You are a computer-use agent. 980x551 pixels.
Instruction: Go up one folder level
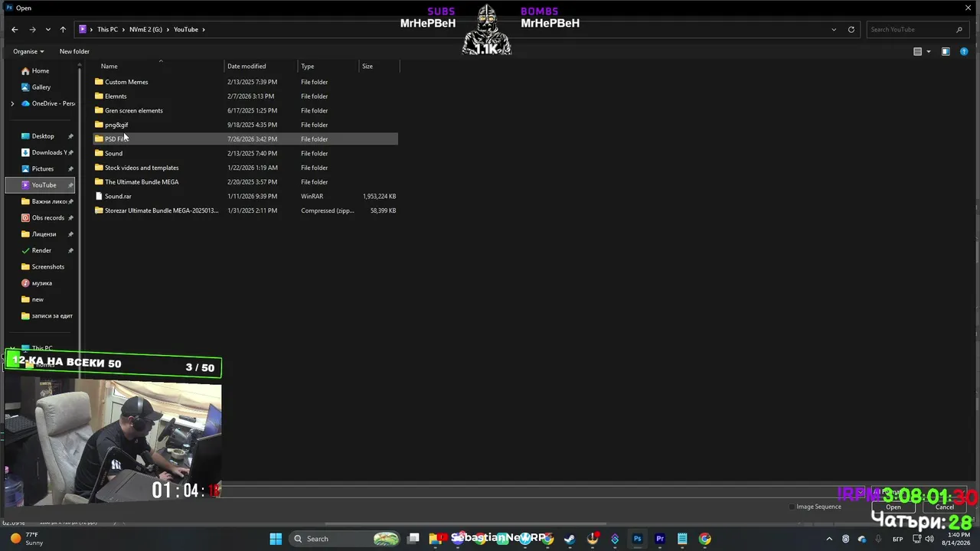tap(63, 29)
